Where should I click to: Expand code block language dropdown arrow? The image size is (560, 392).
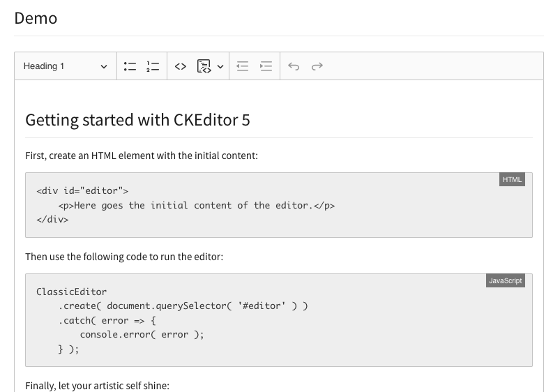pyautogui.click(x=220, y=66)
